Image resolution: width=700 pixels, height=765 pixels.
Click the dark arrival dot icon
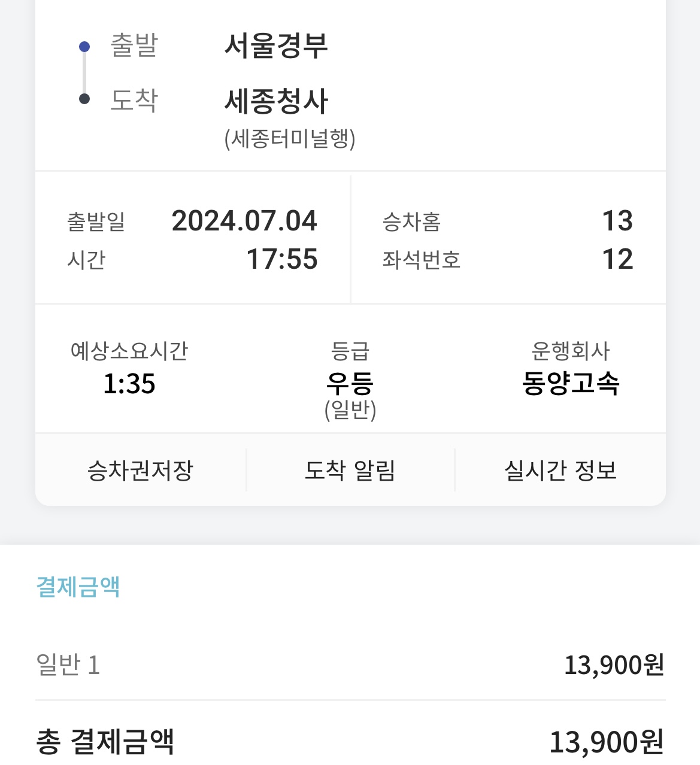pyautogui.click(x=84, y=99)
